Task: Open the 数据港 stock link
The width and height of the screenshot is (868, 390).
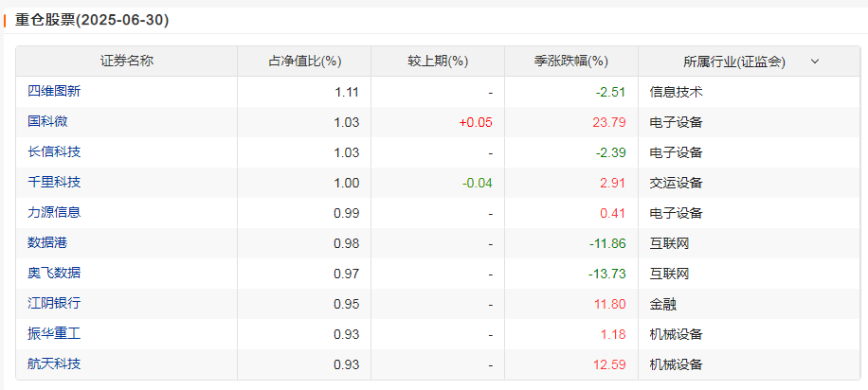Action: tap(47, 243)
